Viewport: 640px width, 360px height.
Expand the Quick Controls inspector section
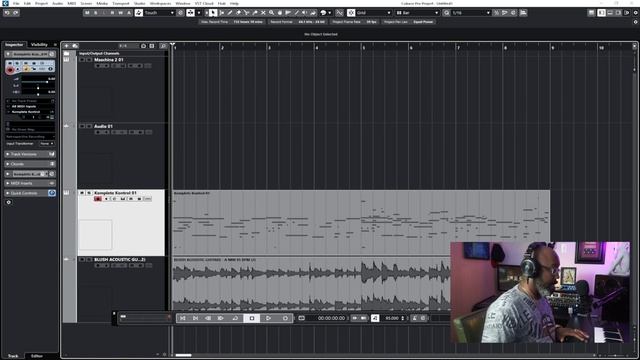(30, 193)
